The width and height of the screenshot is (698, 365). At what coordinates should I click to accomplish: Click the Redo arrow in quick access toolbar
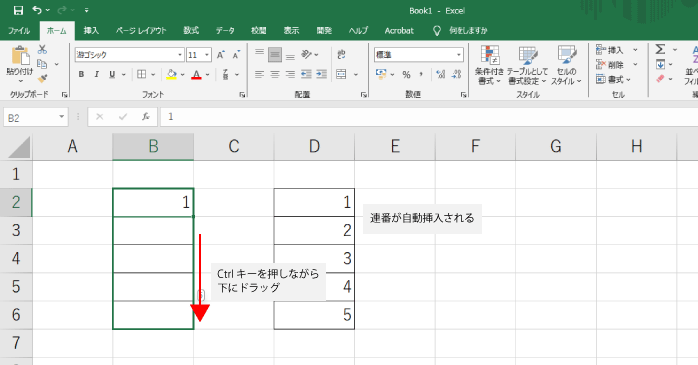pos(62,10)
